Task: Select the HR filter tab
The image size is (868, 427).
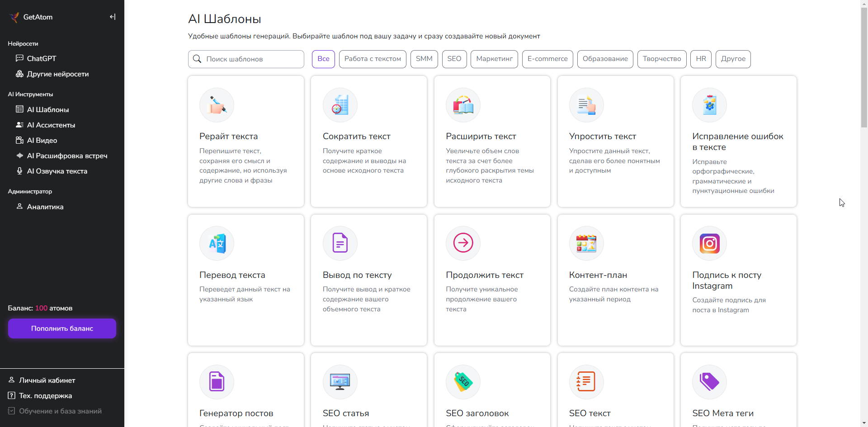Action: pos(701,59)
